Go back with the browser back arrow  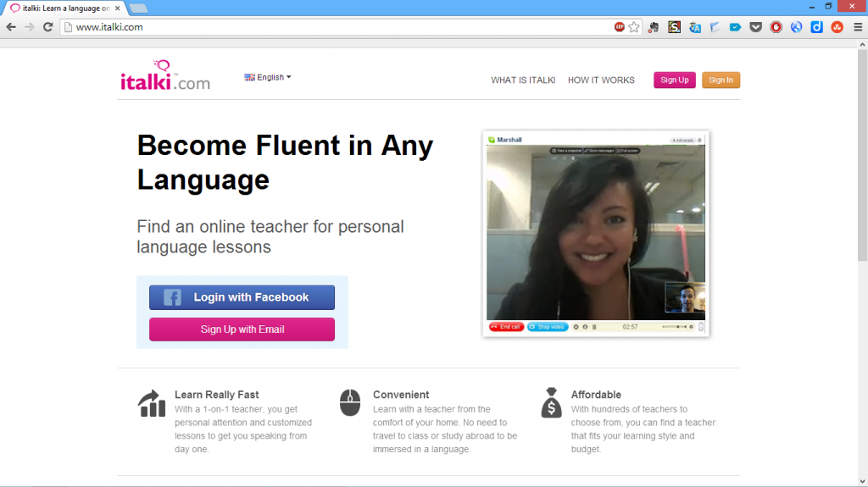point(11,26)
